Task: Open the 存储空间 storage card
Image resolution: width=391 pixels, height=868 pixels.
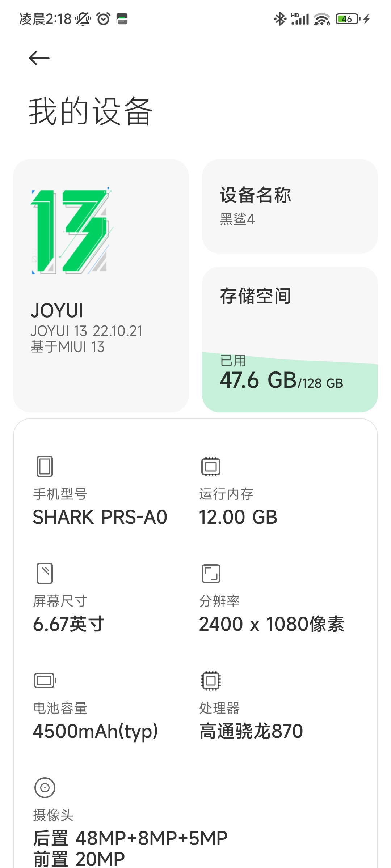Action: click(x=290, y=339)
